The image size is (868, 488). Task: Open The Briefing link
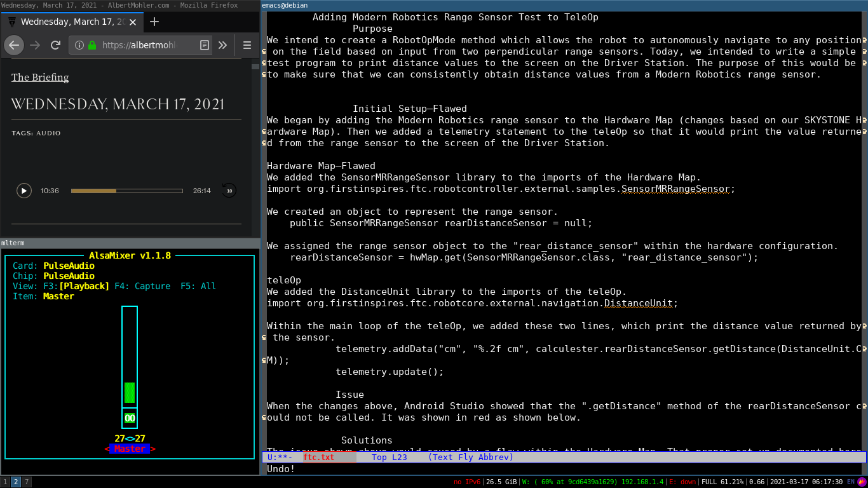point(40,78)
